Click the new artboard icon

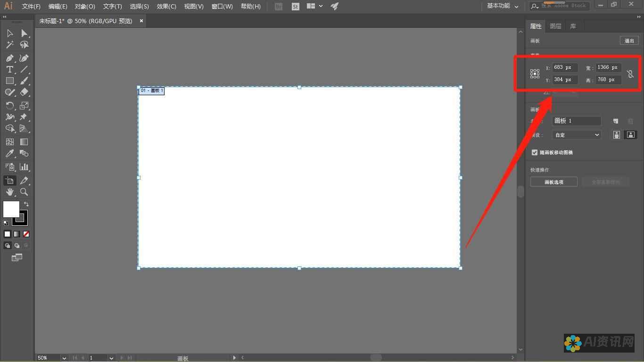point(616,121)
